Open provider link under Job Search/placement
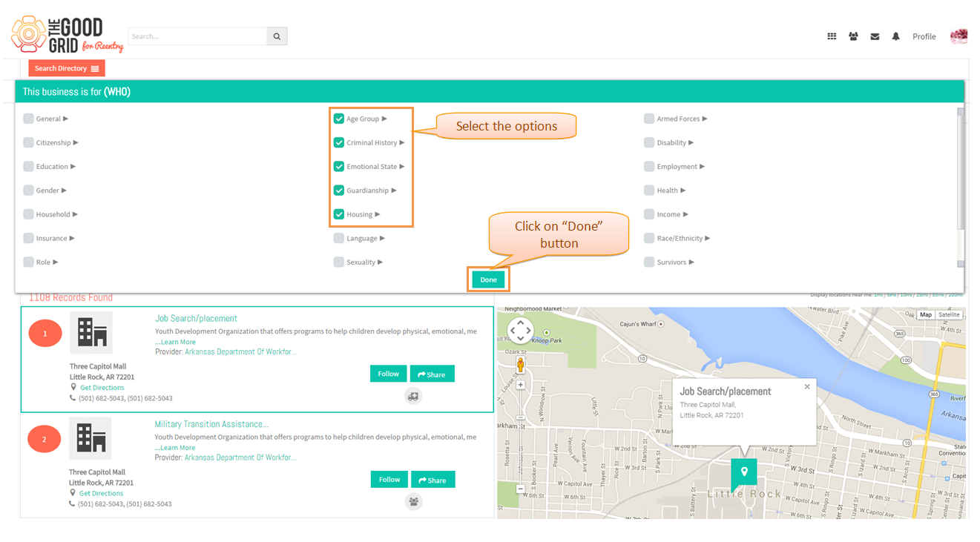Image resolution: width=980 pixels, height=542 pixels. [x=240, y=351]
